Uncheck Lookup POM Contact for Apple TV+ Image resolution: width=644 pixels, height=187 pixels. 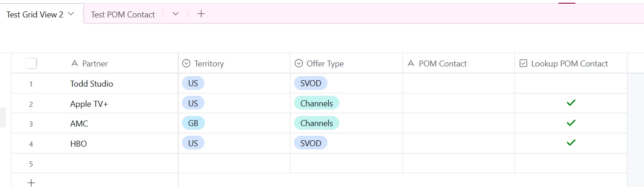pyautogui.click(x=571, y=103)
